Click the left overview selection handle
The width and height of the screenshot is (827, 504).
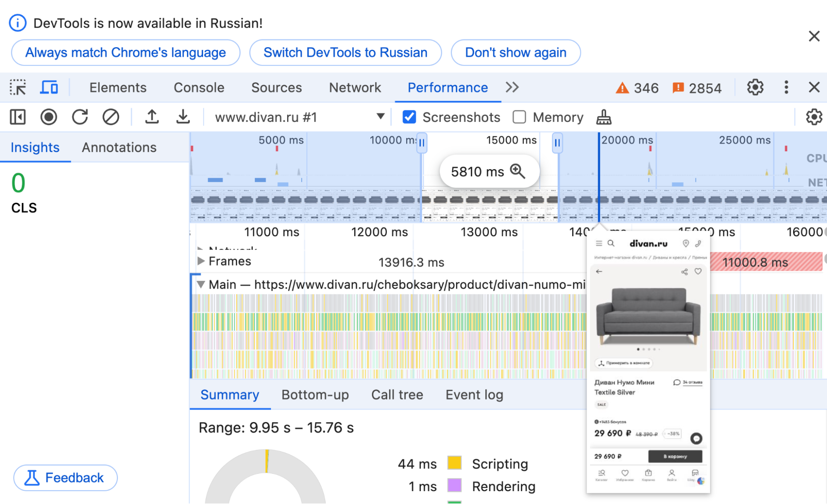[x=422, y=143]
